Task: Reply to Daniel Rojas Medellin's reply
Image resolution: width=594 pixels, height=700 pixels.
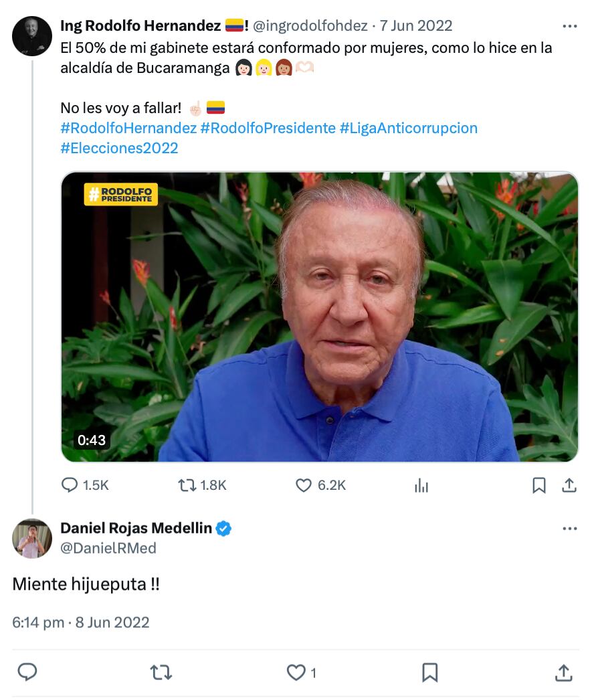Action: pos(27,672)
